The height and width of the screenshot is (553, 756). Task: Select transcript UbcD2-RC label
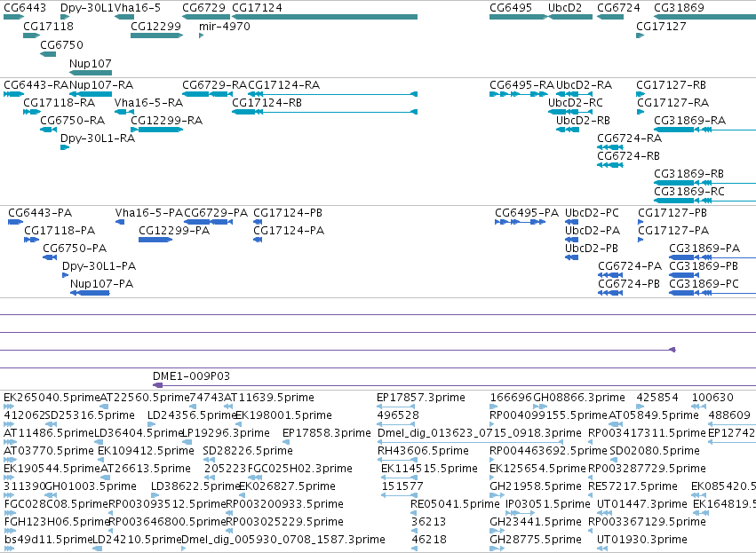[575, 103]
